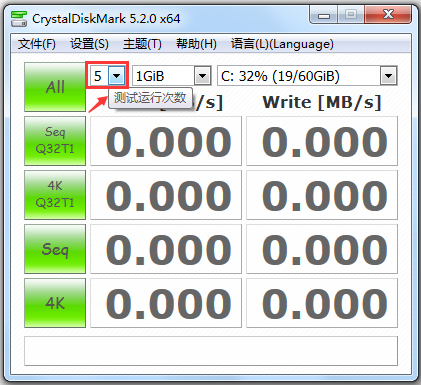Run all benchmarks with the All button
This screenshot has height=385, width=421.
(55, 87)
